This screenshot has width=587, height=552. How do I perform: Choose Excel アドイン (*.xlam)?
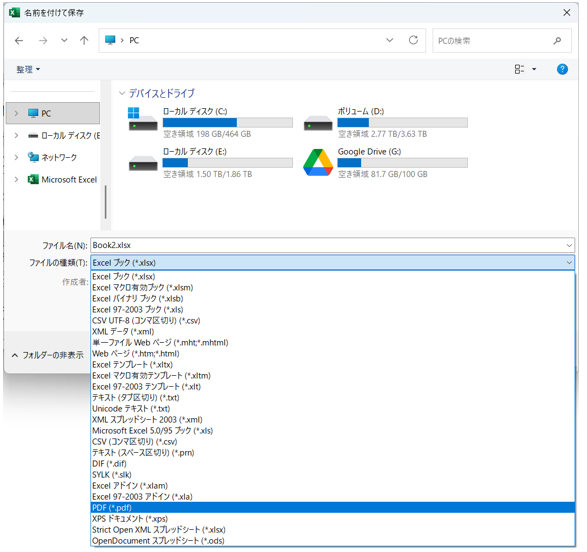[333, 486]
